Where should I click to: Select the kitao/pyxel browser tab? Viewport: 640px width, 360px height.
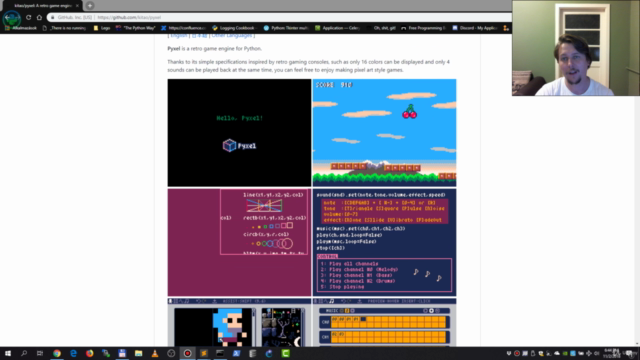pos(42,6)
